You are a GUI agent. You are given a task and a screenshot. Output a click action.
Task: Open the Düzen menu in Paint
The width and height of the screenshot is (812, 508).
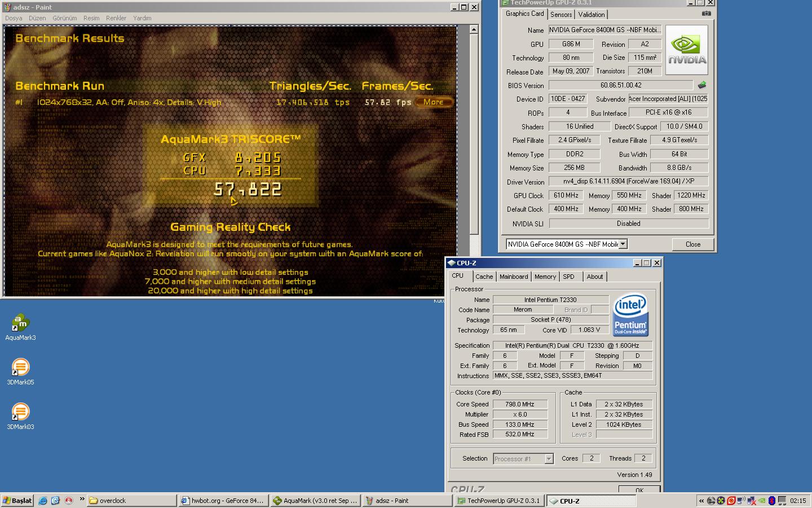[37, 18]
